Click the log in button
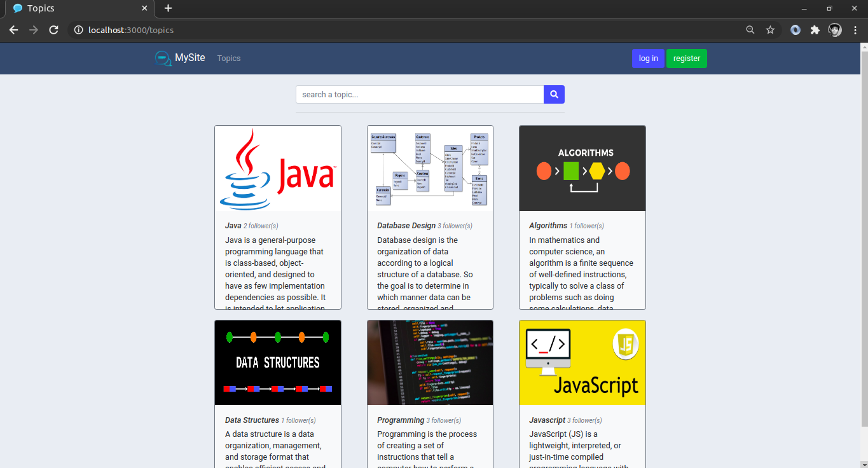868x468 pixels. [648, 59]
